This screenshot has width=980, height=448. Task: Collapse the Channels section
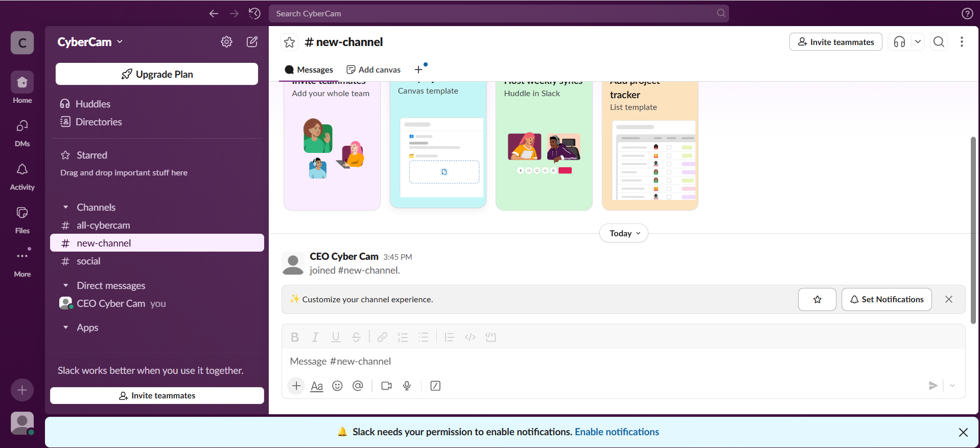[65, 207]
